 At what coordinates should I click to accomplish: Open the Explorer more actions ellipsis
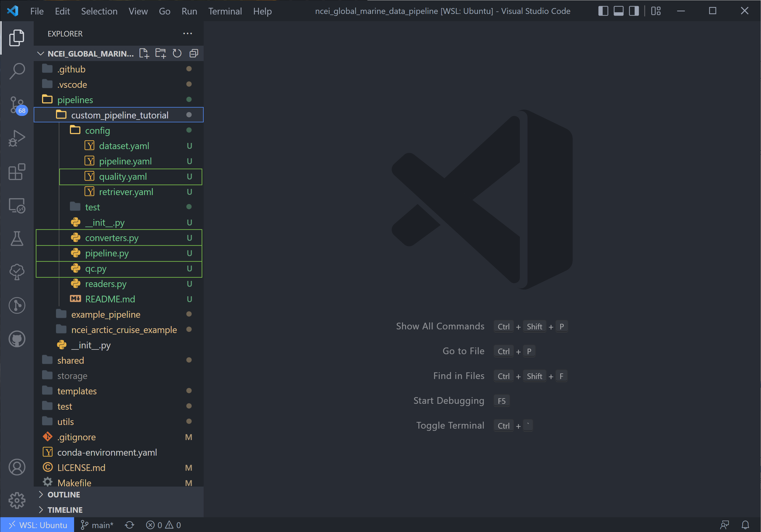tap(188, 34)
